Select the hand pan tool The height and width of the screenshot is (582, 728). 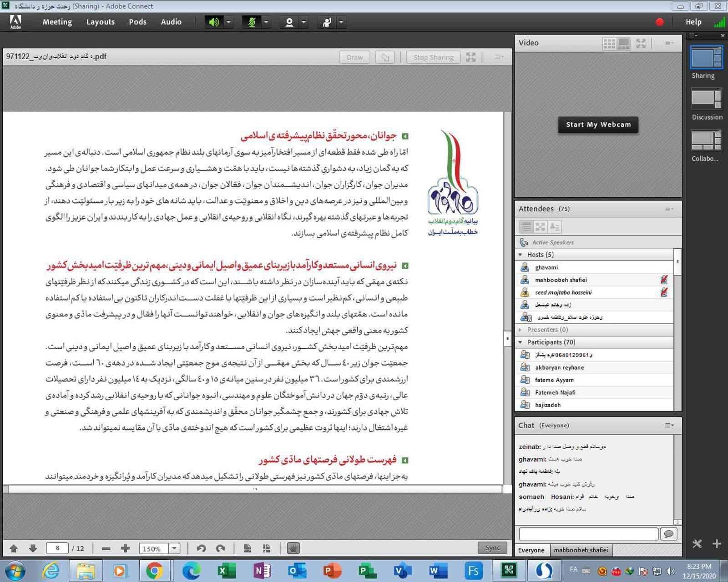point(293,548)
